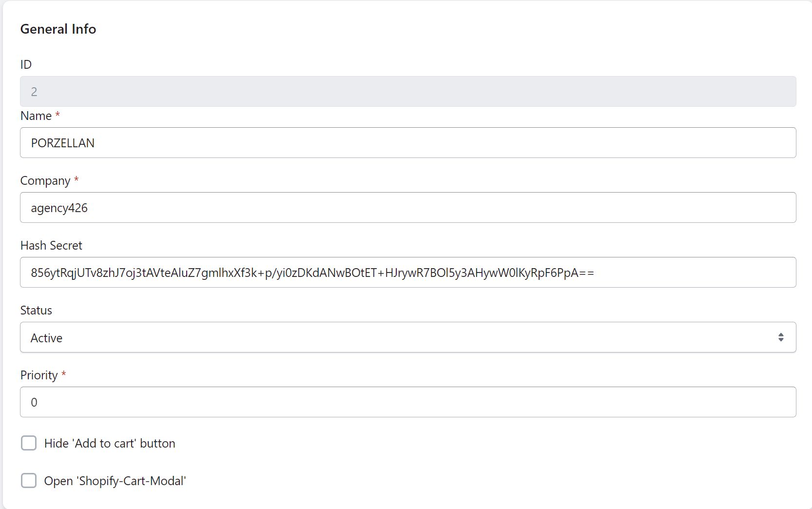The width and height of the screenshot is (812, 509).
Task: Click the disabled ID field showing 2
Action: coord(407,92)
